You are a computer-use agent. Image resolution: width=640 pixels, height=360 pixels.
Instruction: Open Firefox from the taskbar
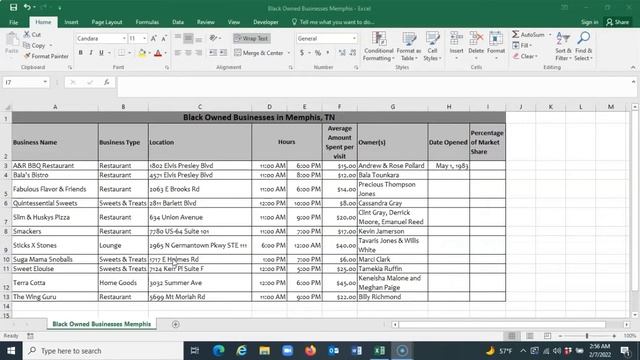click(x=310, y=351)
